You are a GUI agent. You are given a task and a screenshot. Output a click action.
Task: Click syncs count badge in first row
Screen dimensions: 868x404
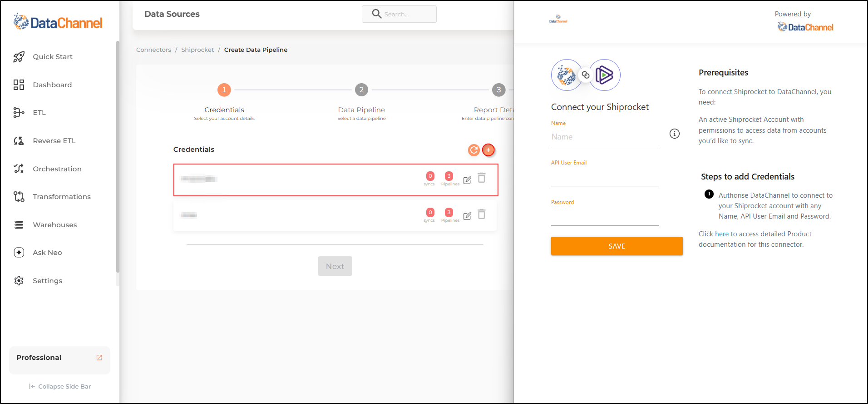coord(430,176)
